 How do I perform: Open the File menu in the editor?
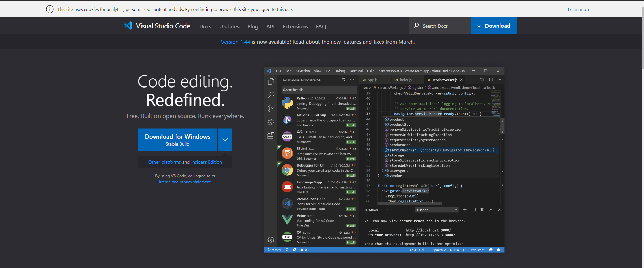point(278,71)
